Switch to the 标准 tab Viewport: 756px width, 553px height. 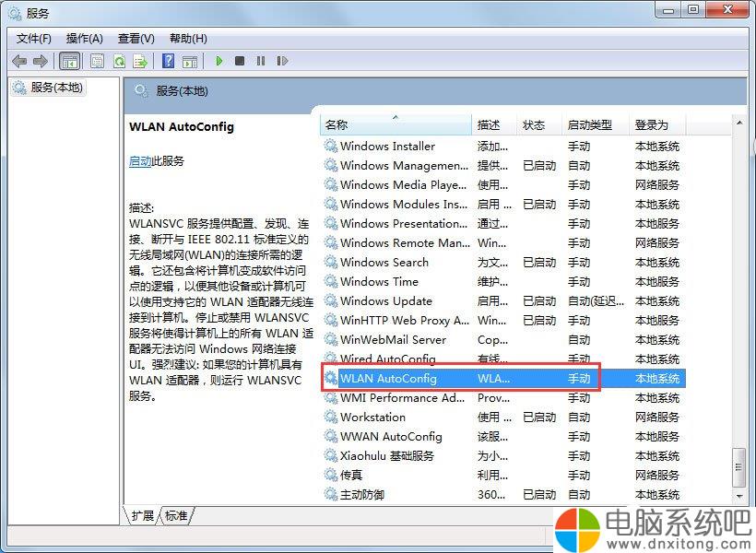pyautogui.click(x=176, y=515)
